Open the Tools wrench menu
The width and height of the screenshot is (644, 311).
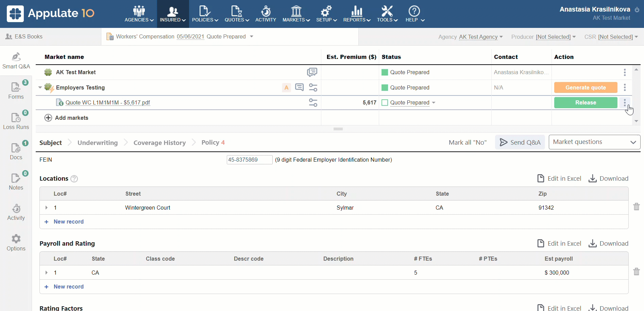387,14
